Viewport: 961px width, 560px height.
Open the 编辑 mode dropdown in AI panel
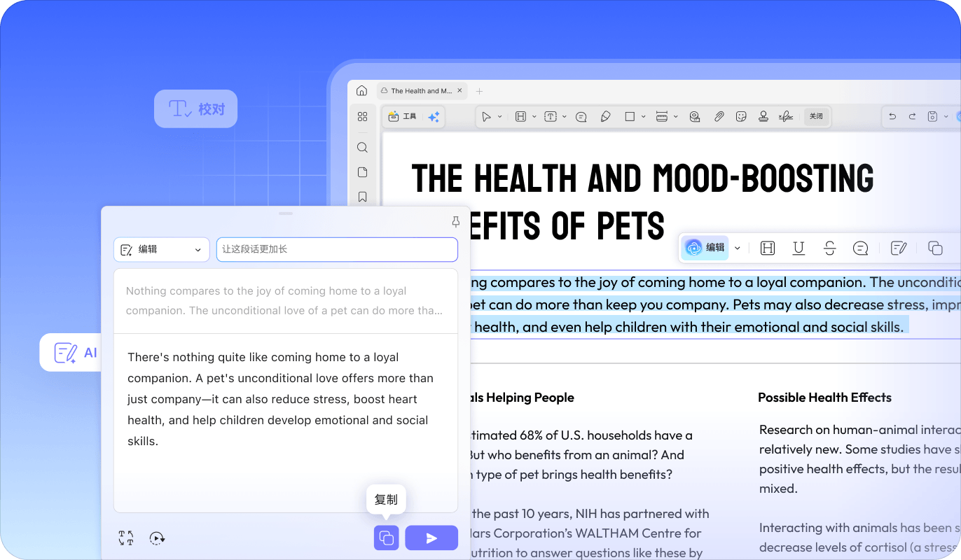point(162,249)
